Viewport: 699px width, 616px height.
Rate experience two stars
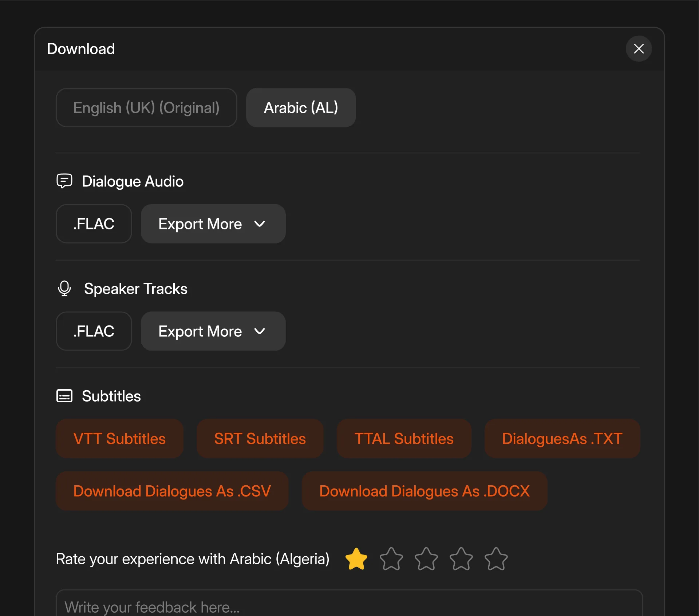click(x=391, y=559)
